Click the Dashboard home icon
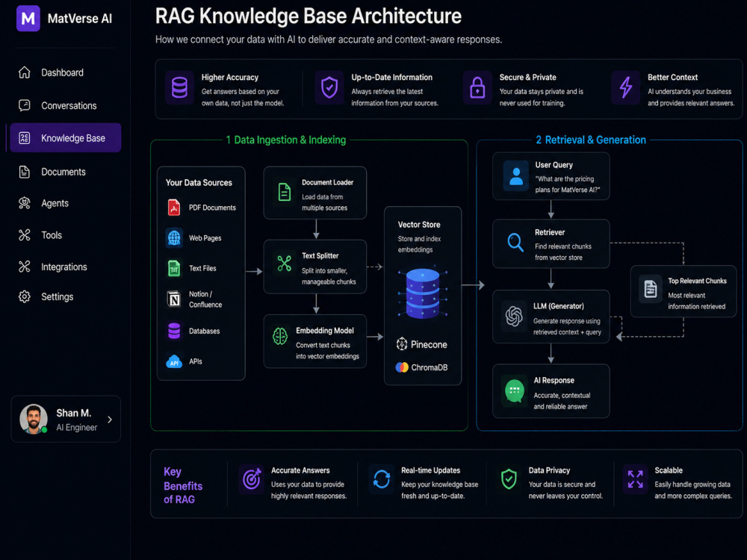This screenshot has width=747, height=560. point(25,72)
